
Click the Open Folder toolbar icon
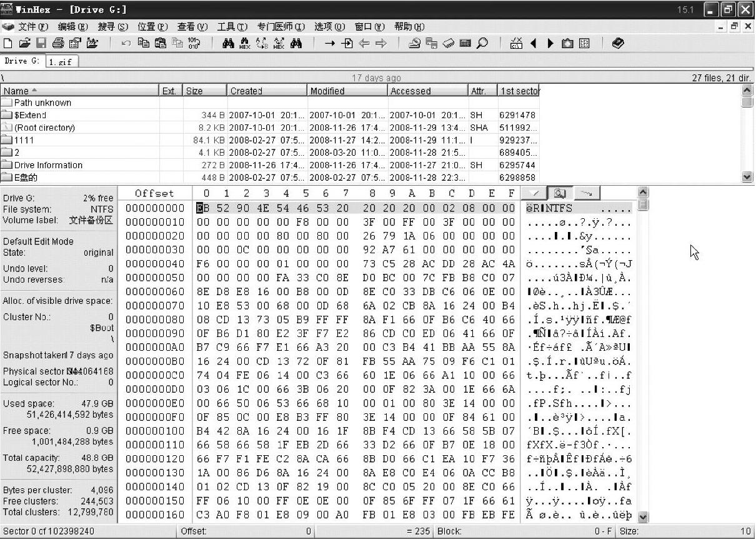92,44
